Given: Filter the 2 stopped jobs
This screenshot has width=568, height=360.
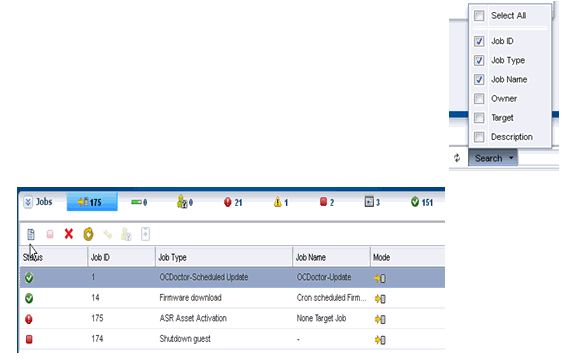Looking at the screenshot, I should coord(327,202).
